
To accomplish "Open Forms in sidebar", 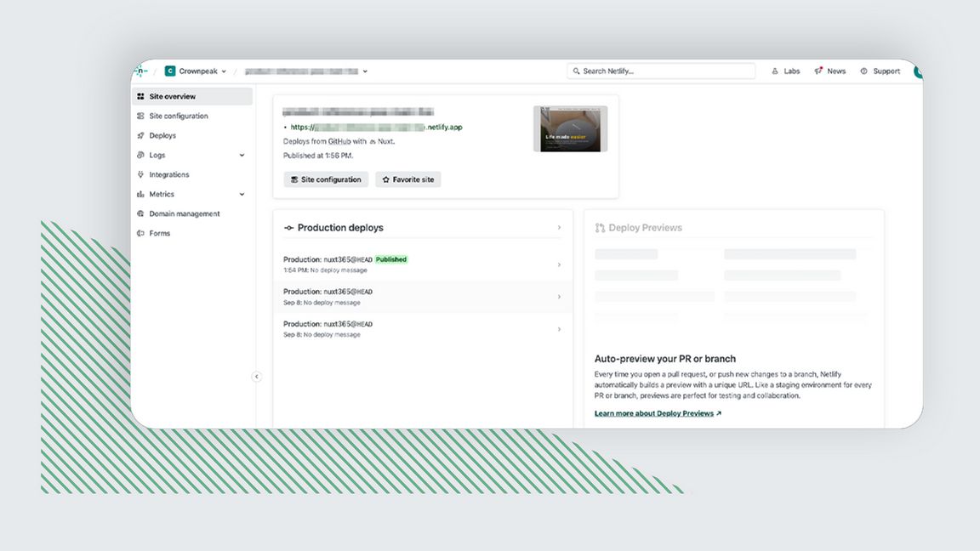I will tap(159, 234).
